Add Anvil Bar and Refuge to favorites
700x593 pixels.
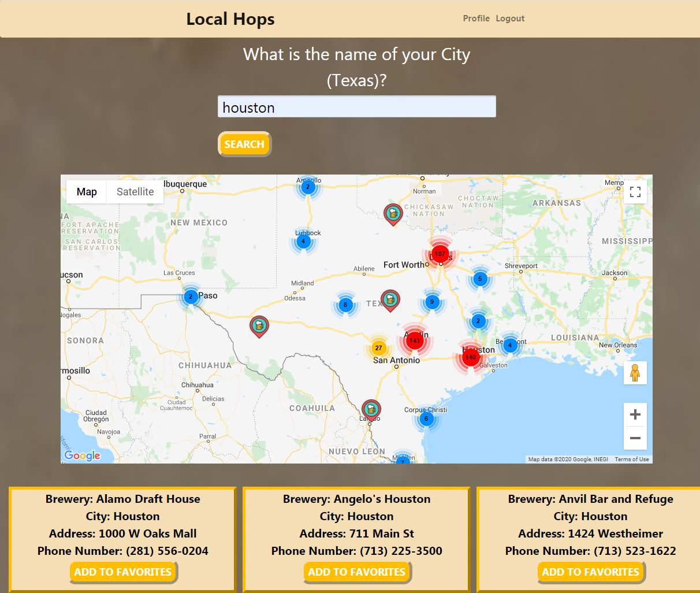point(591,572)
